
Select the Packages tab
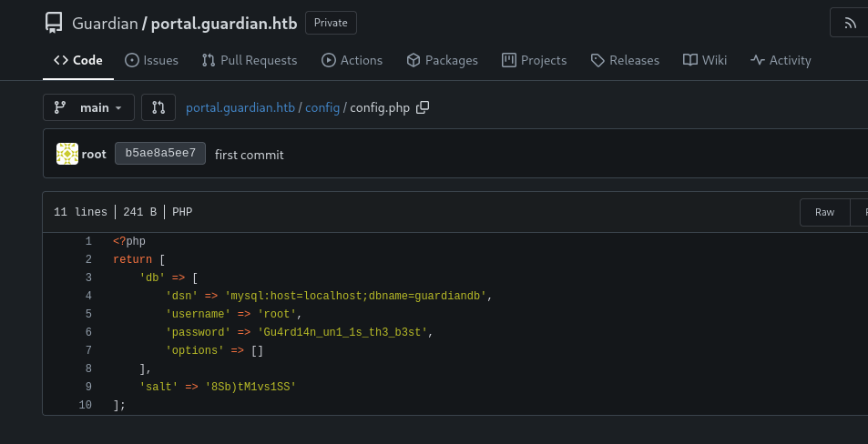click(x=442, y=60)
